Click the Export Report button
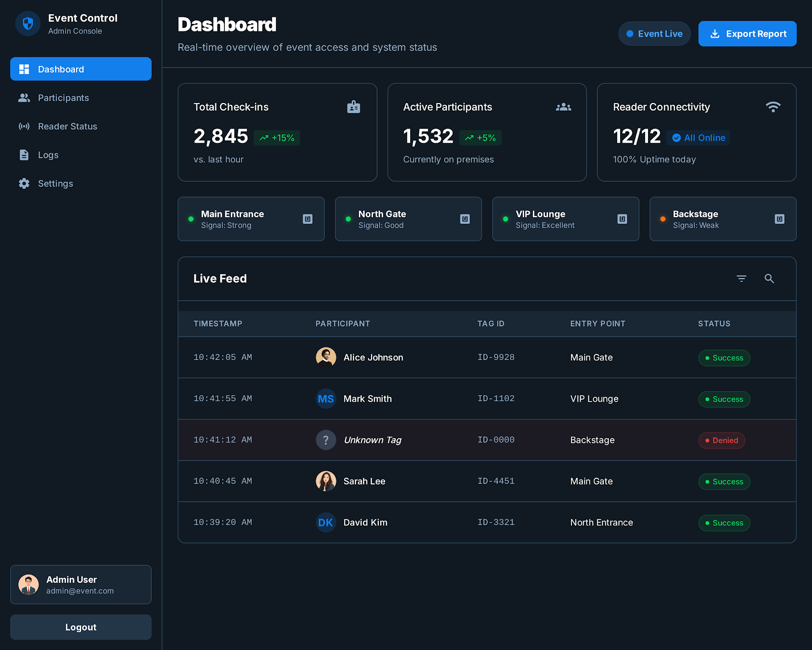Screen dimensions: 812x650 pos(747,34)
